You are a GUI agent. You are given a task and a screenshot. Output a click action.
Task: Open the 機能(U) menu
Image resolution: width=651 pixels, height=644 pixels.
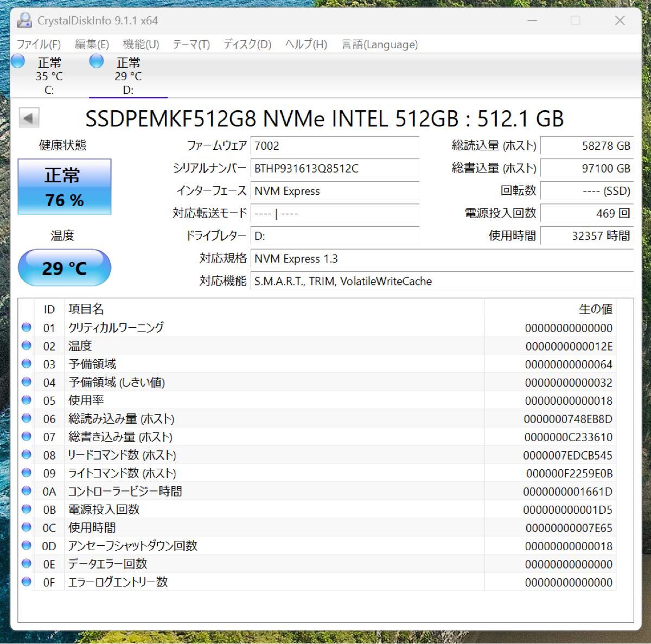click(141, 44)
